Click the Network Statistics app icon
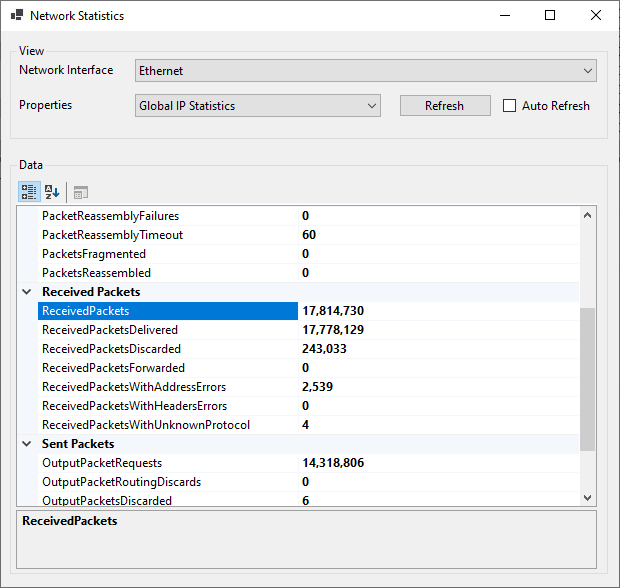This screenshot has width=620, height=588. point(17,15)
